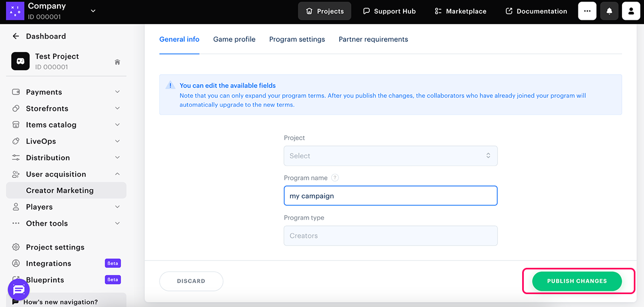Switch to the Game profile tab
This screenshot has width=644, height=307.
click(234, 39)
